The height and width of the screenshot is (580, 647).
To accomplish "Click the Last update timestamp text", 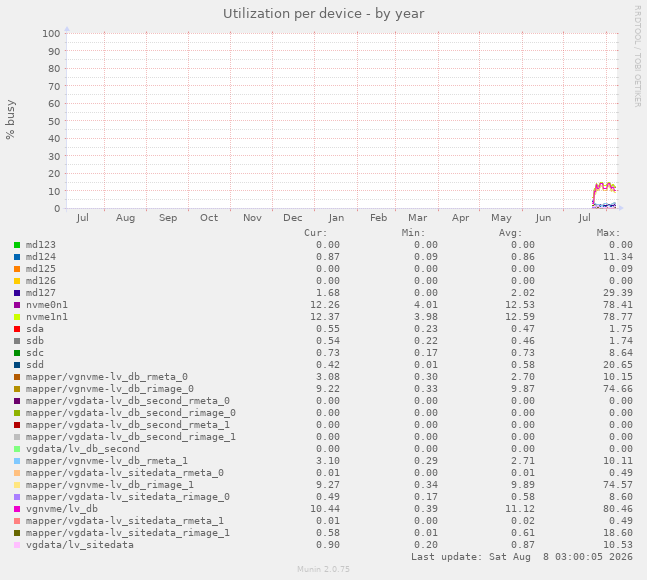I will 522,557.
